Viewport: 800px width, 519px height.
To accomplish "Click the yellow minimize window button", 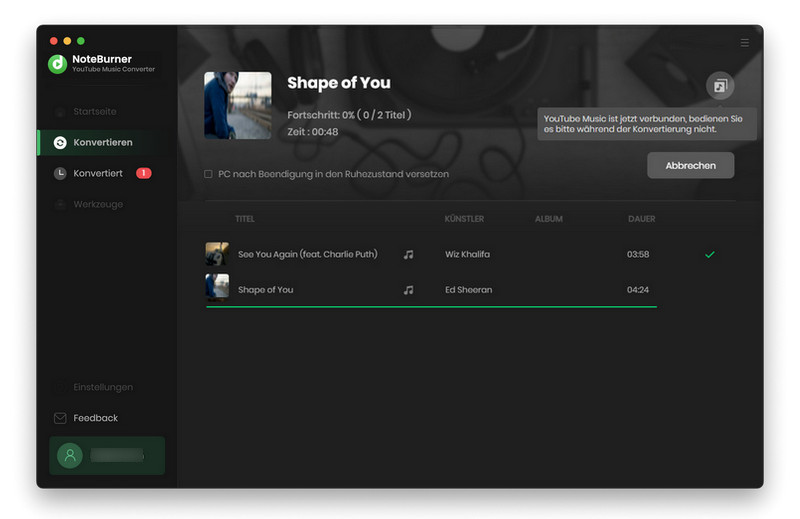I will point(67,41).
